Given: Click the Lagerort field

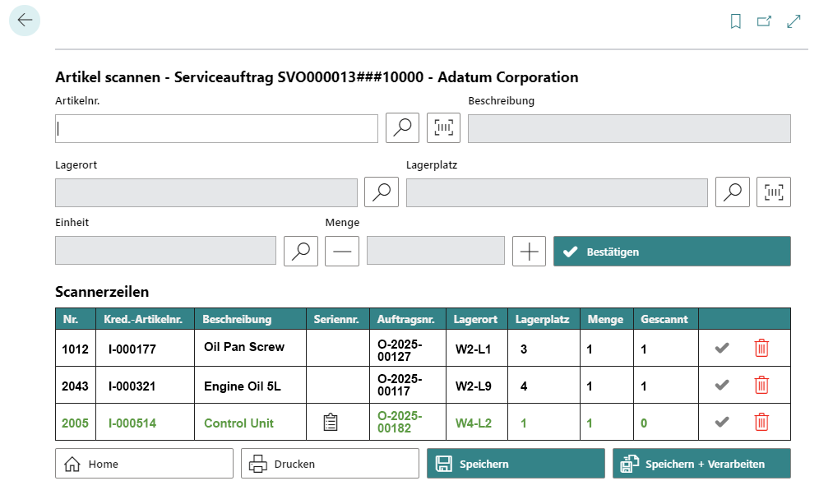Looking at the screenshot, I should point(206,192).
